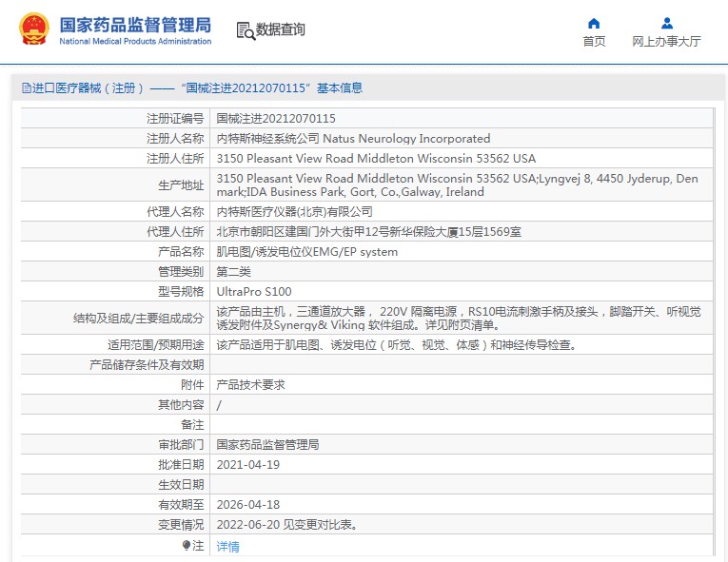Click the 生效日期 label
The height and width of the screenshot is (562, 728).
[x=181, y=484]
